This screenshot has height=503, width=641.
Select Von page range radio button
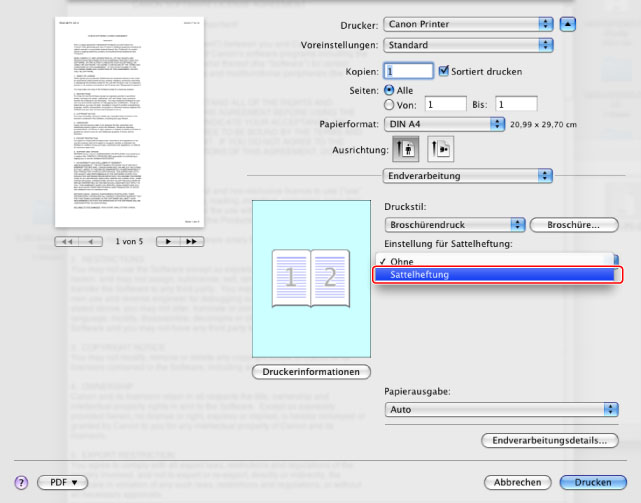[390, 104]
